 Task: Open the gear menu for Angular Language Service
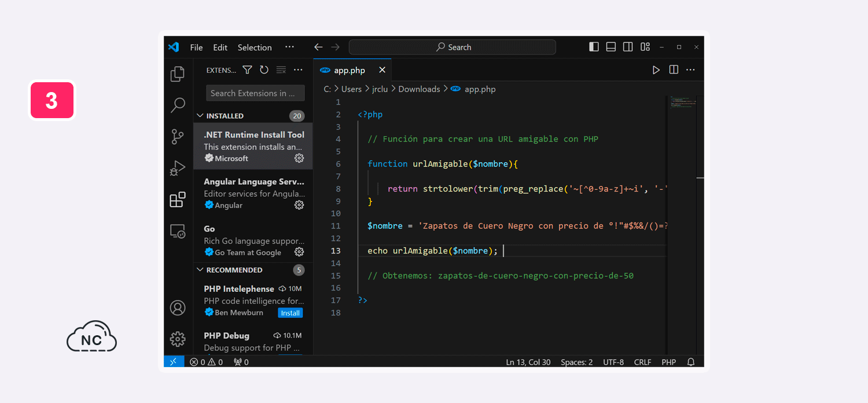[x=299, y=205]
